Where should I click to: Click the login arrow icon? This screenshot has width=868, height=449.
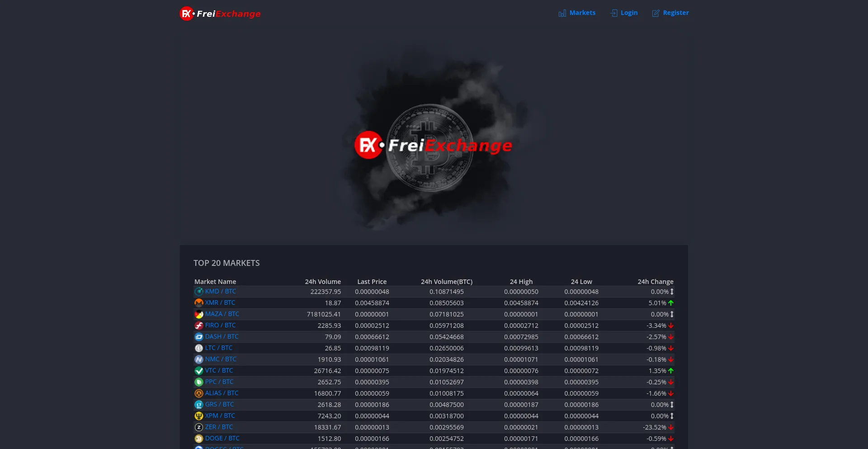[613, 13]
